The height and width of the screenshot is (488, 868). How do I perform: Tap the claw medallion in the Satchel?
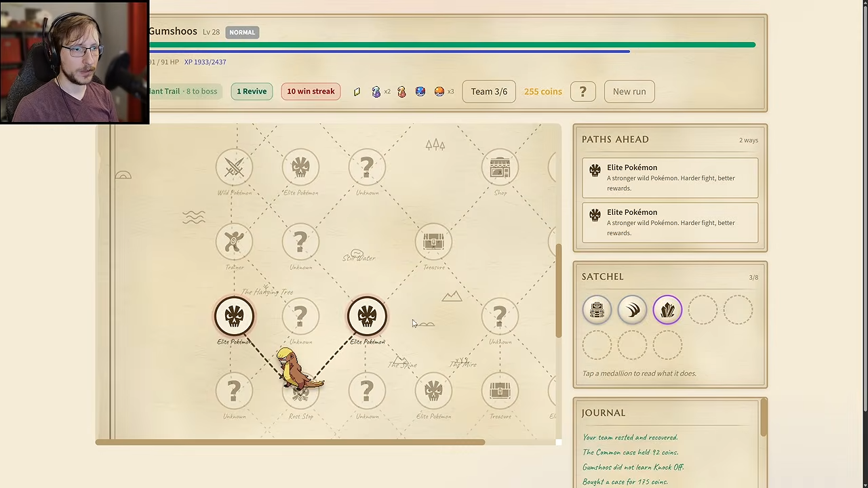click(632, 310)
